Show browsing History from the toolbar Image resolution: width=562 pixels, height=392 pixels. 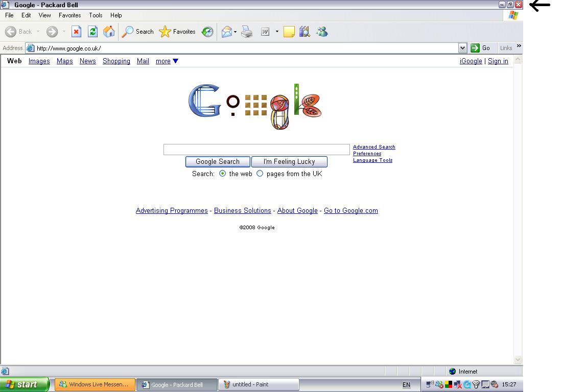[x=207, y=32]
